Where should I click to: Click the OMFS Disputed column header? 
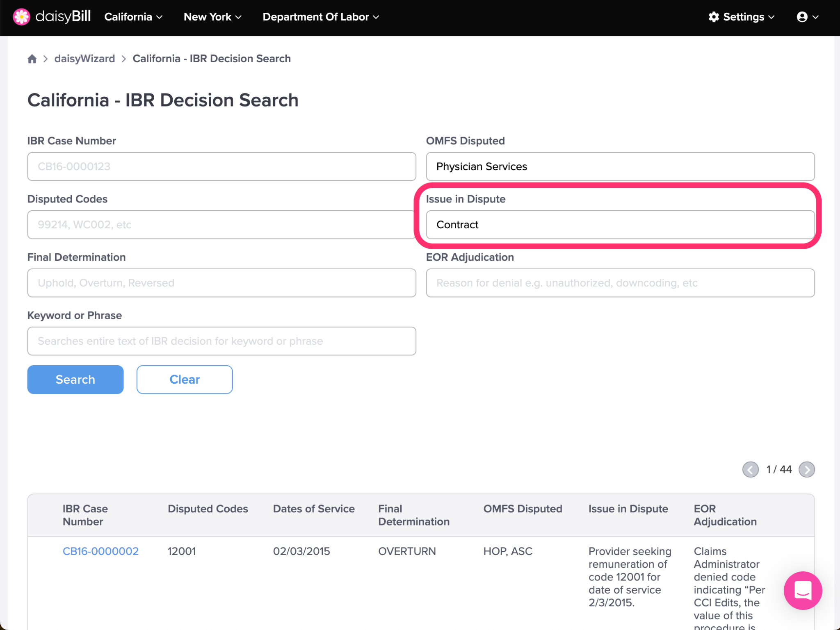pos(523,509)
